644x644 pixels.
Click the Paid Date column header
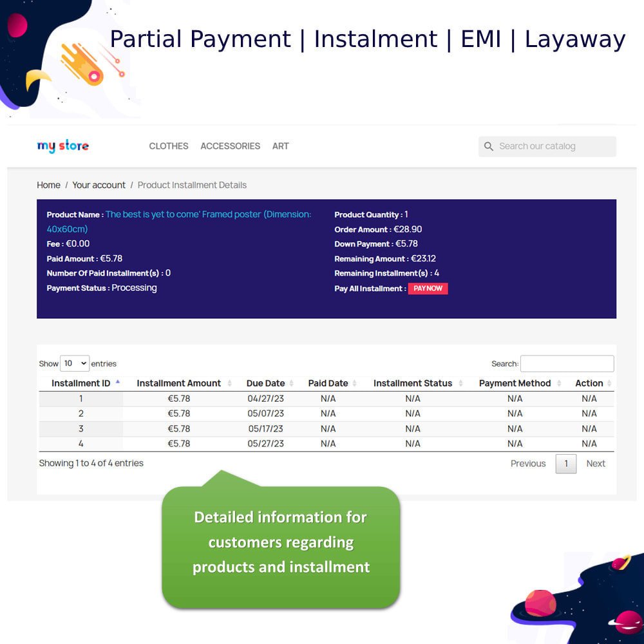click(x=328, y=383)
